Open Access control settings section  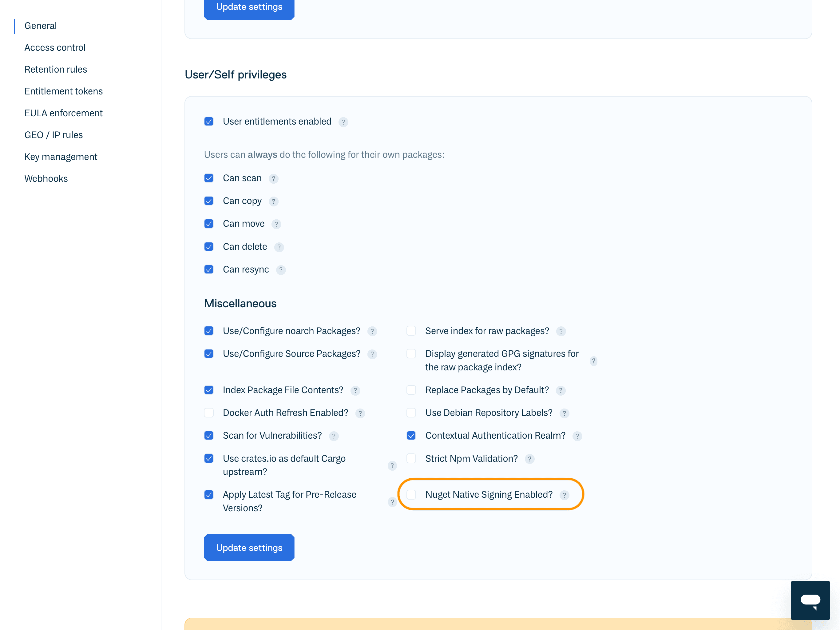click(x=55, y=47)
